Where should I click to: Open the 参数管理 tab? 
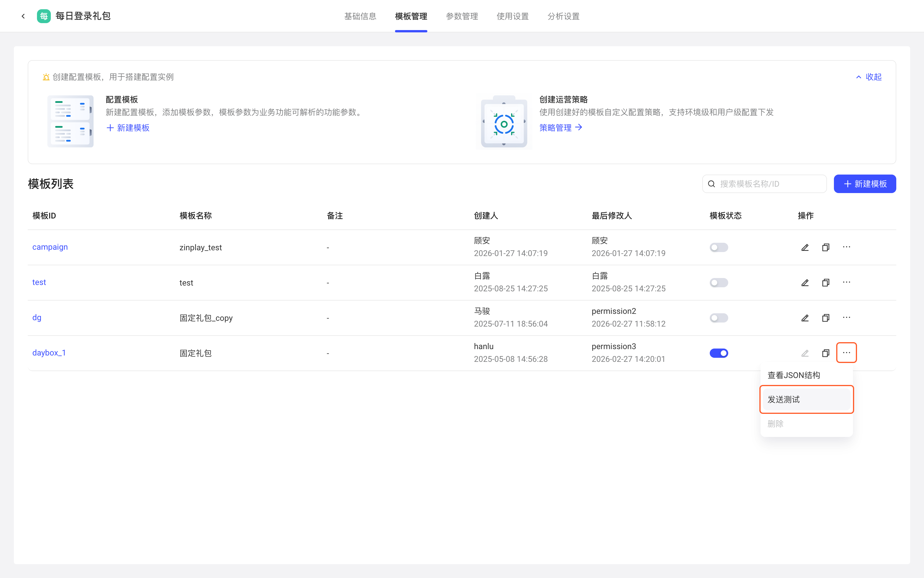[x=462, y=16]
